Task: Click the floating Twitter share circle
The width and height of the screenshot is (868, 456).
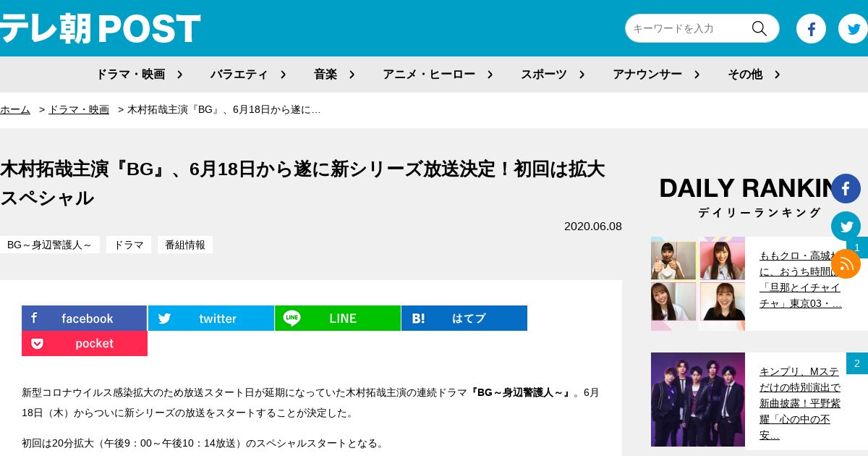Action: click(x=846, y=226)
